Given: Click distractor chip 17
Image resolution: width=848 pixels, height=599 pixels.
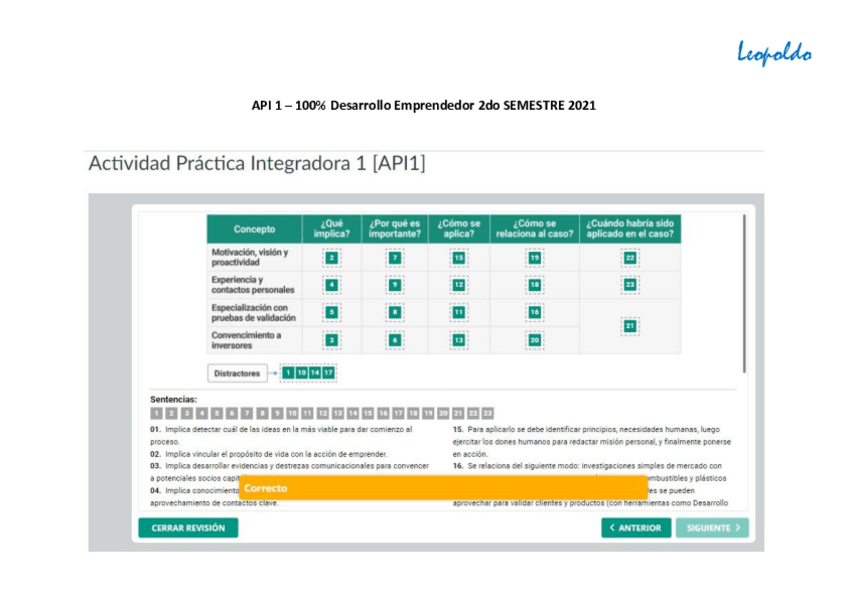Looking at the screenshot, I should click(x=329, y=371).
